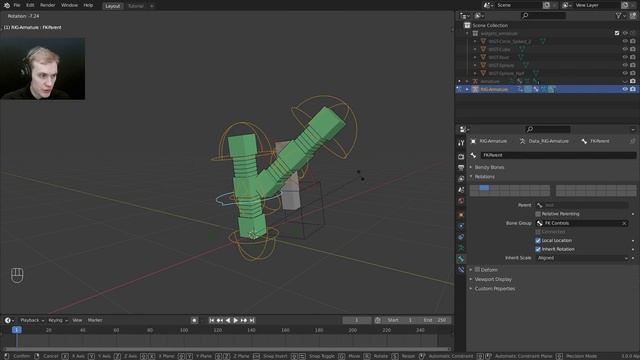
Task: Toggle render camera for WGT-Sphere_Half row
Action: point(633,73)
